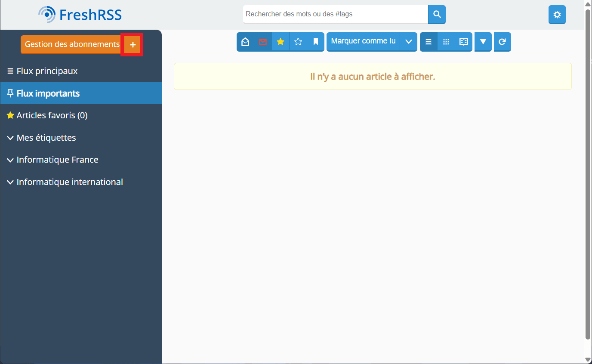Click the magnifier search button
The image size is (592, 364).
coord(437,15)
